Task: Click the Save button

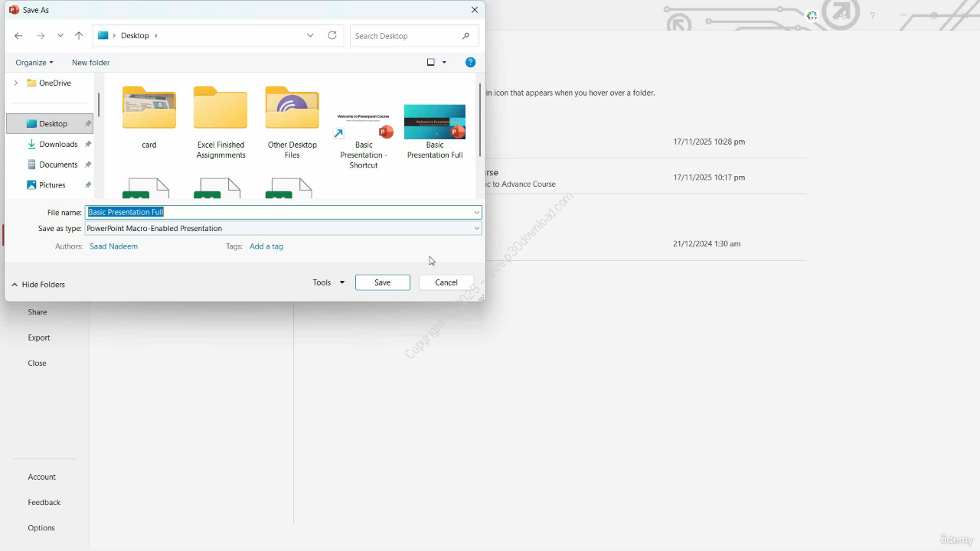Action: [382, 282]
